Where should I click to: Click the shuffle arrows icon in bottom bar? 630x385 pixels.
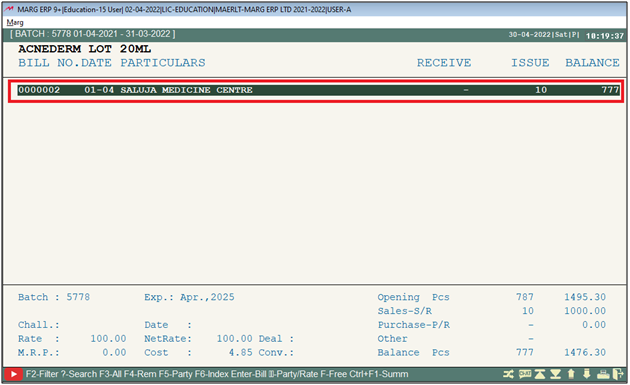[x=508, y=374]
